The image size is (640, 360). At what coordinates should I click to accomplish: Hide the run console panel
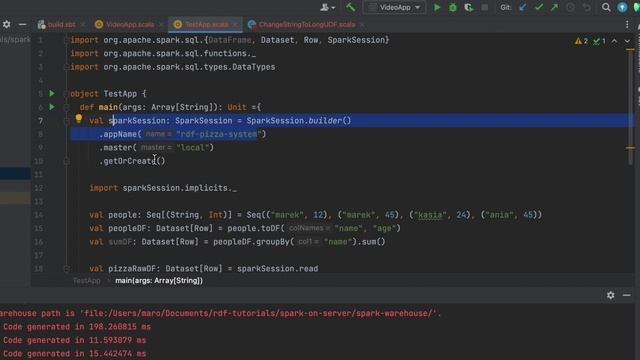pos(627,295)
